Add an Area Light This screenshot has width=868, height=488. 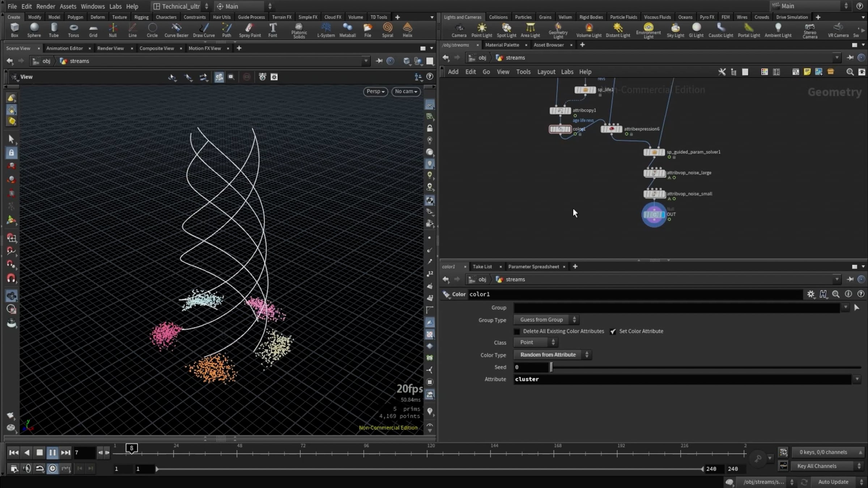tap(530, 30)
